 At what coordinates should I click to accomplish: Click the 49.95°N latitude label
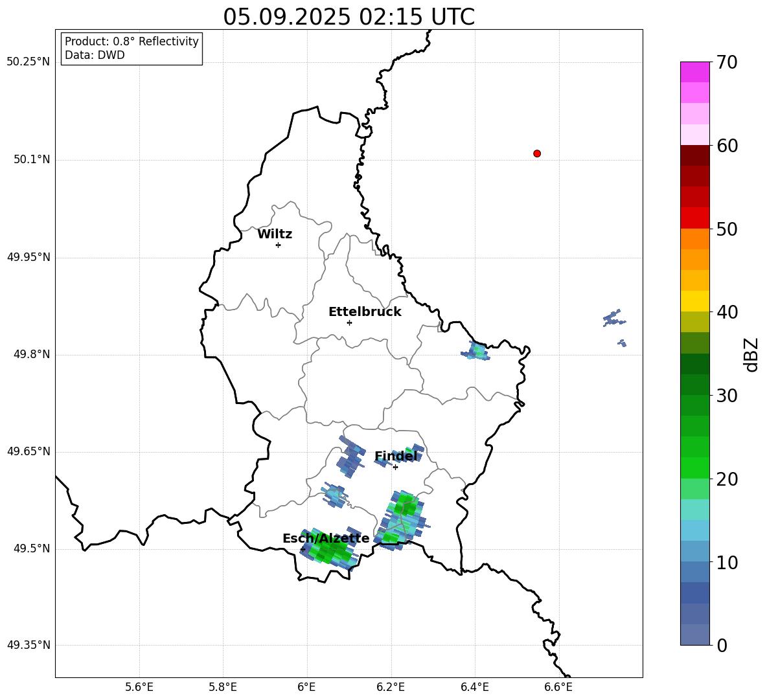29,257
